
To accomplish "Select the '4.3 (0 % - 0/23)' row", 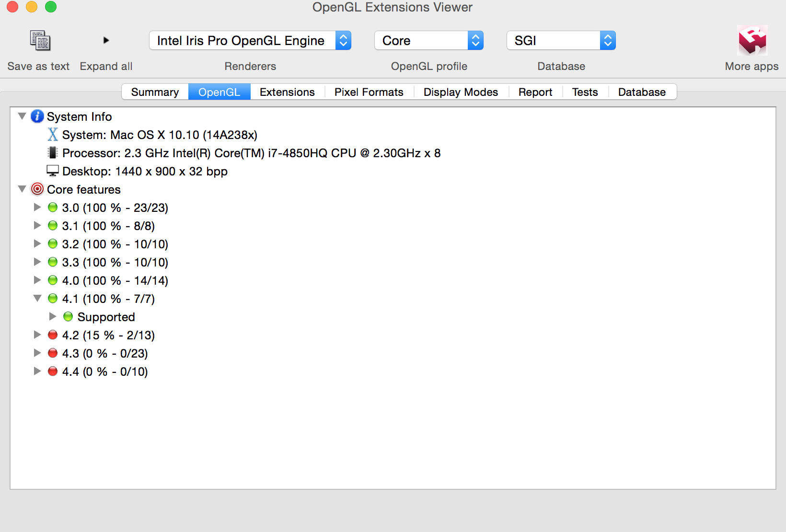I will coord(105,353).
